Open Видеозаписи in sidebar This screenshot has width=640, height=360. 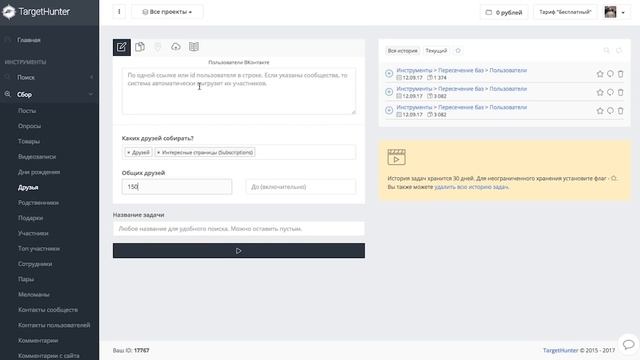(x=37, y=157)
